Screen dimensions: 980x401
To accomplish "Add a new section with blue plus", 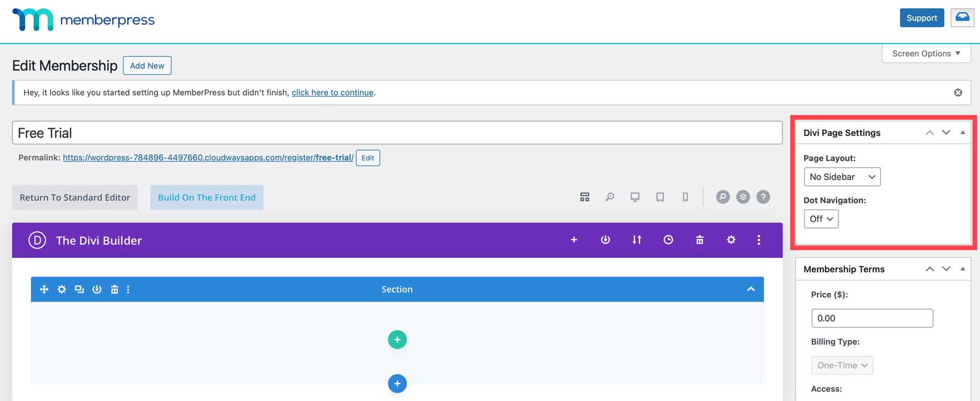I will [x=397, y=384].
